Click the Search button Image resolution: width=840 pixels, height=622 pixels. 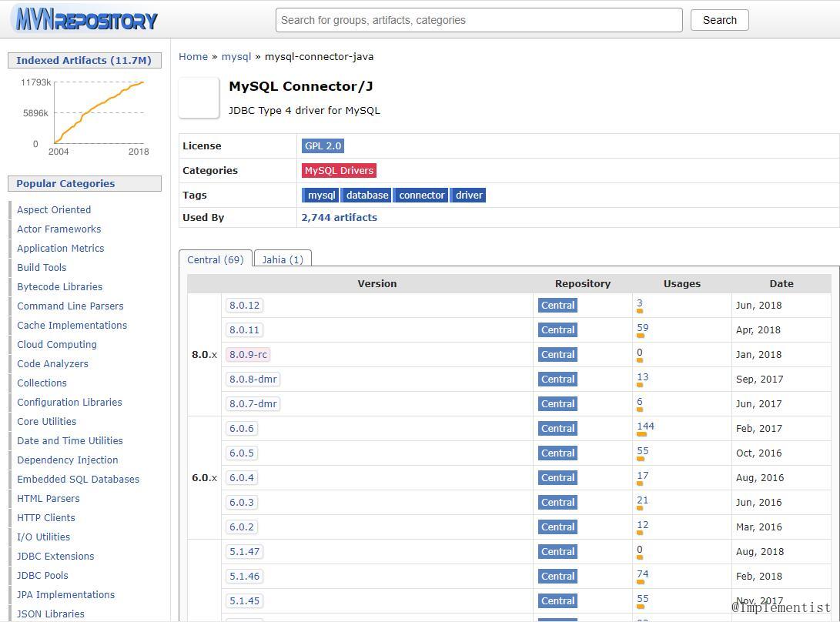pyautogui.click(x=719, y=20)
